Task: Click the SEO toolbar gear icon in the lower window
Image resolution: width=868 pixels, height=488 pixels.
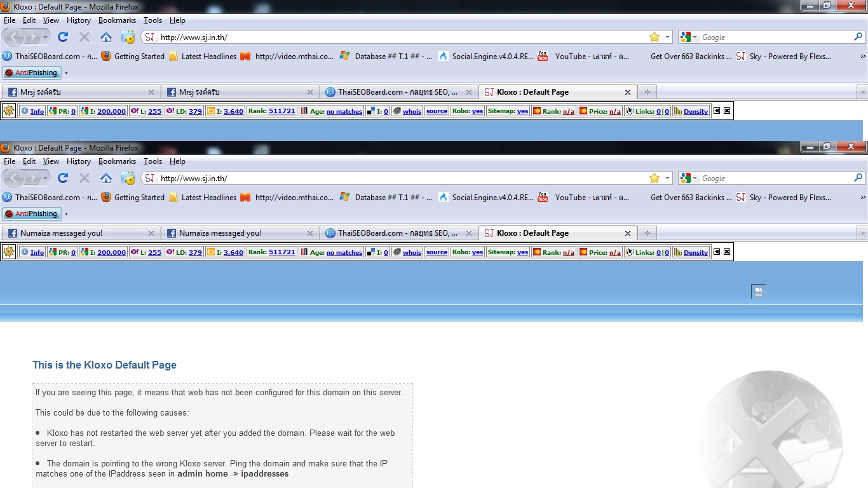Action: 9,252
